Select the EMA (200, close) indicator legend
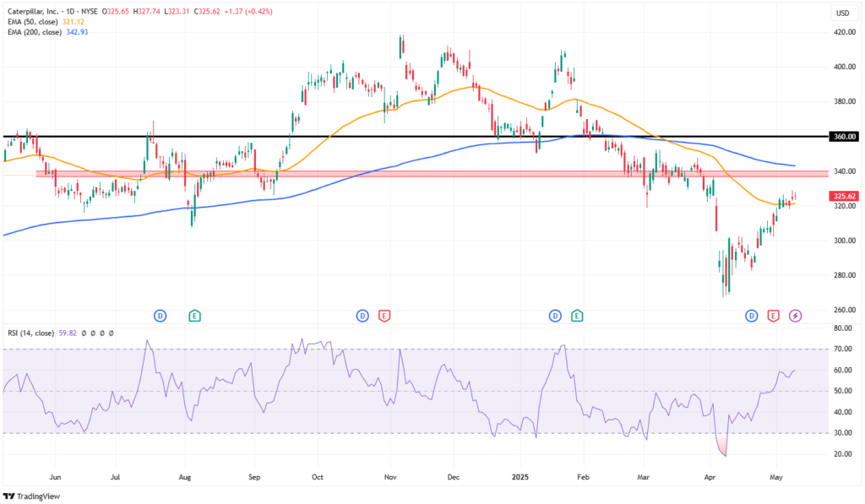This screenshot has width=865, height=504. (35, 33)
